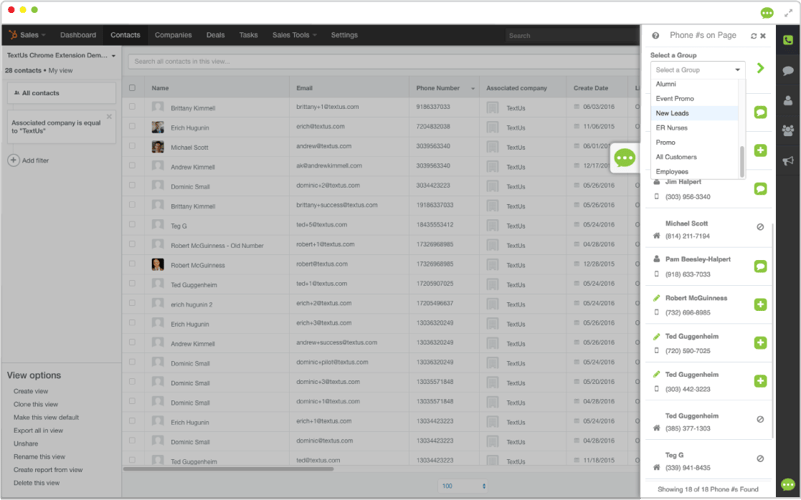This screenshot has width=801, height=500.
Task: Click the TextUs extension icon in title bar
Action: (x=767, y=13)
